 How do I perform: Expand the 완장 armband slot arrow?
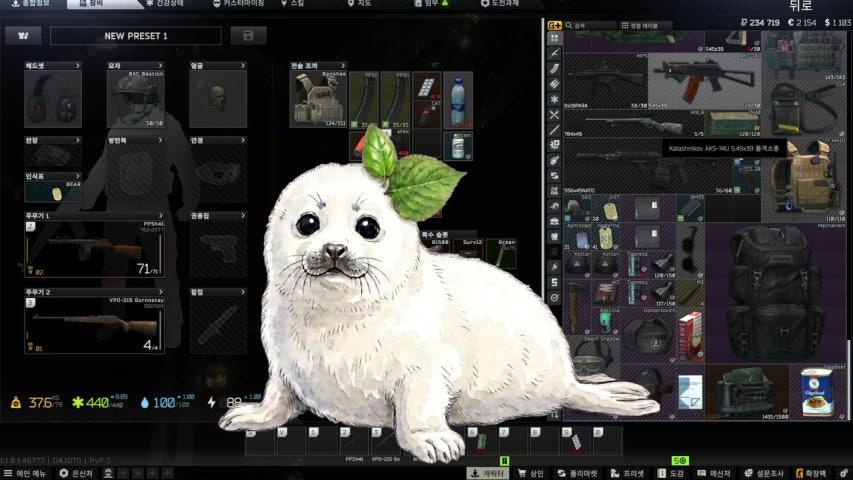(77, 140)
